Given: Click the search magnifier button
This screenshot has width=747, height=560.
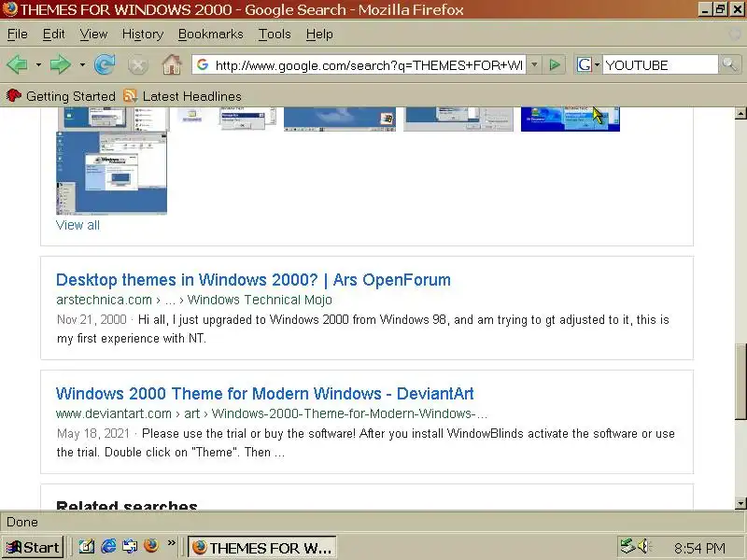Looking at the screenshot, I should coord(729,64).
